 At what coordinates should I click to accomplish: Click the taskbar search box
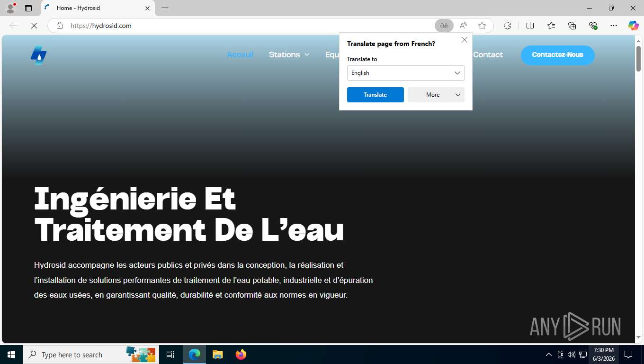pos(90,355)
